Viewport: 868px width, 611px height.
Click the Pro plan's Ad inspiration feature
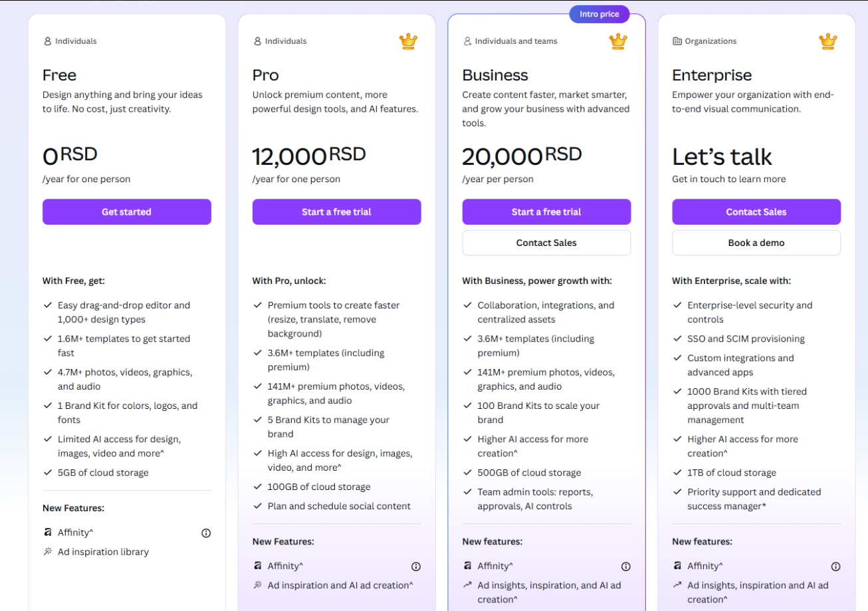click(x=340, y=585)
